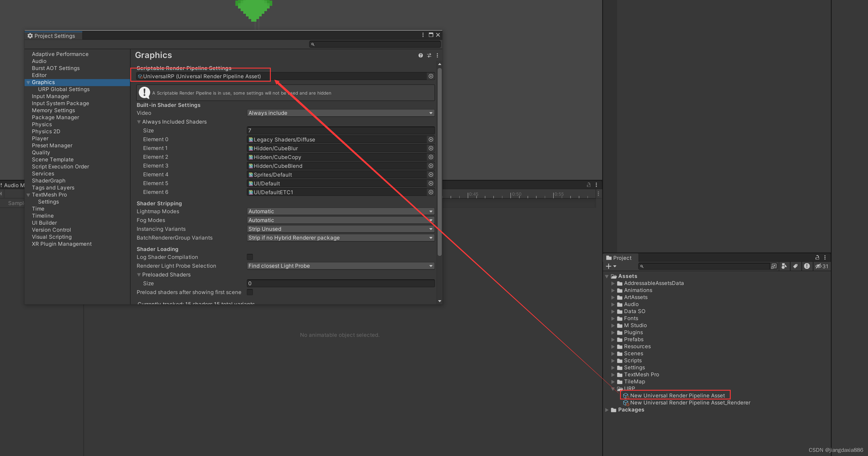Viewport: 868px width, 456px height.
Task: Toggle the Project panel lock icon
Action: (817, 257)
